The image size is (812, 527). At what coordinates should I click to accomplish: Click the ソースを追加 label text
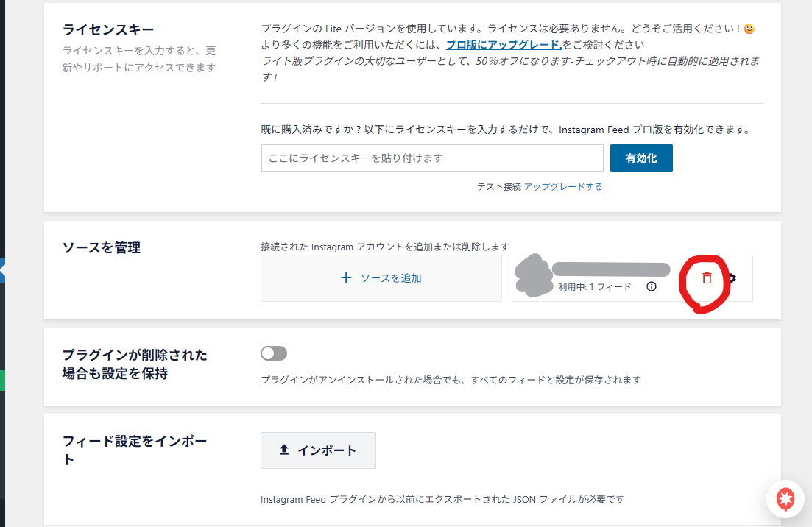(390, 278)
